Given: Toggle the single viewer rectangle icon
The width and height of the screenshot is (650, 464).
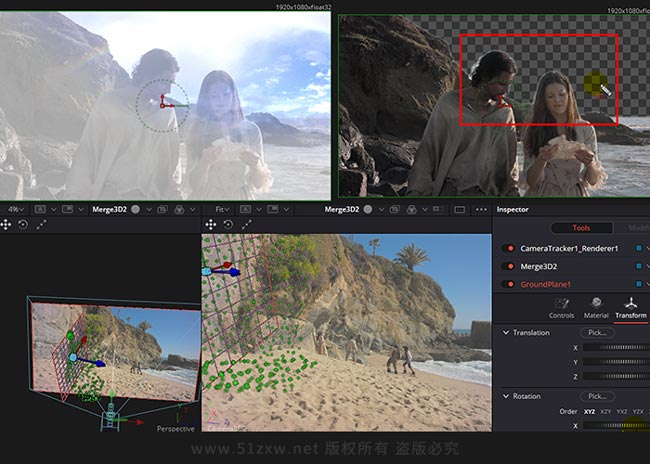Looking at the screenshot, I should [459, 210].
